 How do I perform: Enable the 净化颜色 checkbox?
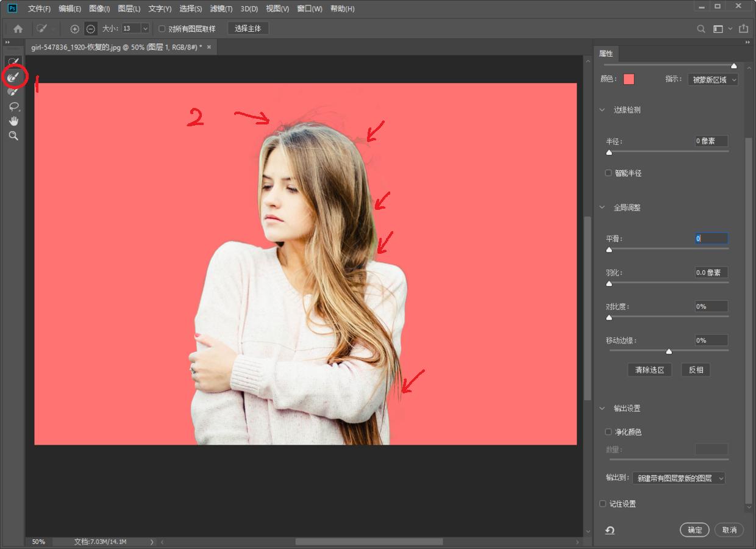pyautogui.click(x=608, y=432)
